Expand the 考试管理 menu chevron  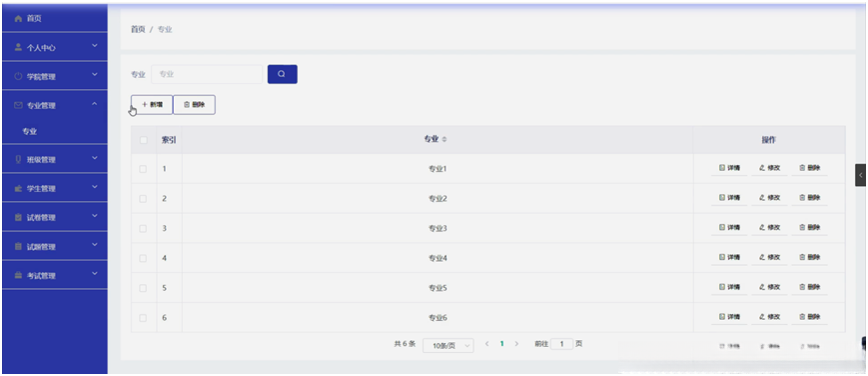95,273
